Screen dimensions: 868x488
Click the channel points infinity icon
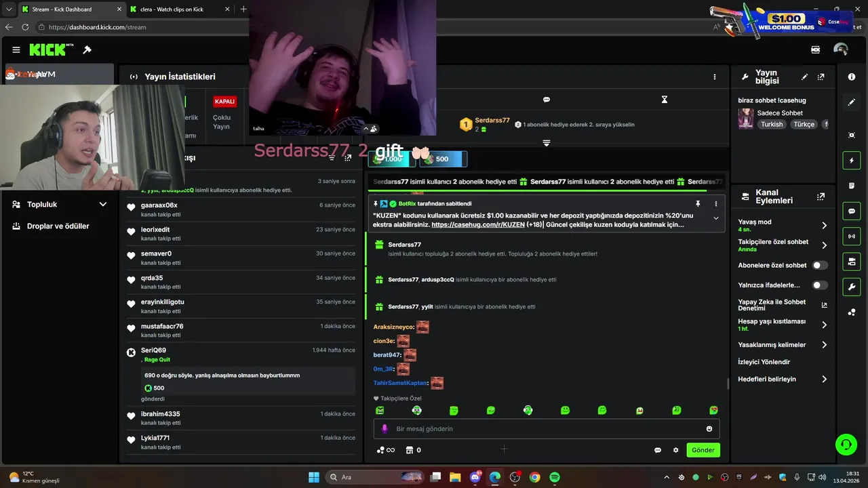386,450
